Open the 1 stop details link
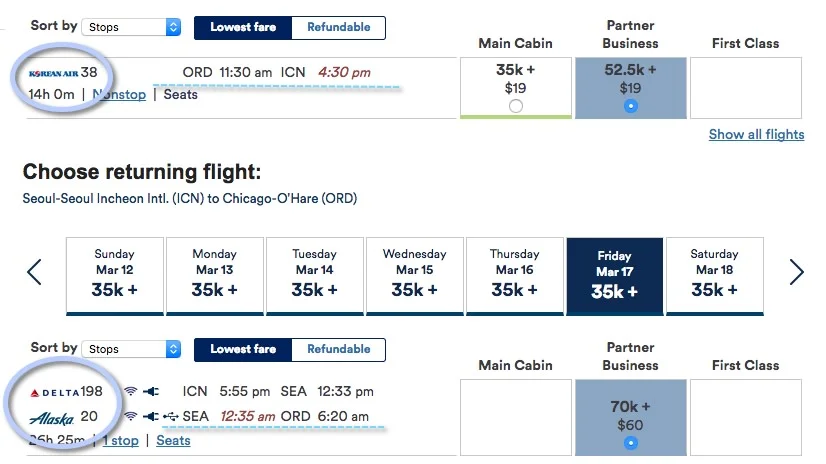The height and width of the screenshot is (464, 826). click(x=121, y=440)
